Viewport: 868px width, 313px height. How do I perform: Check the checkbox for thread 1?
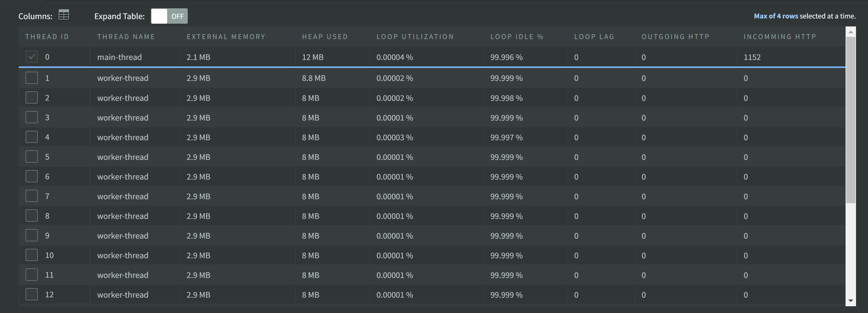click(32, 78)
